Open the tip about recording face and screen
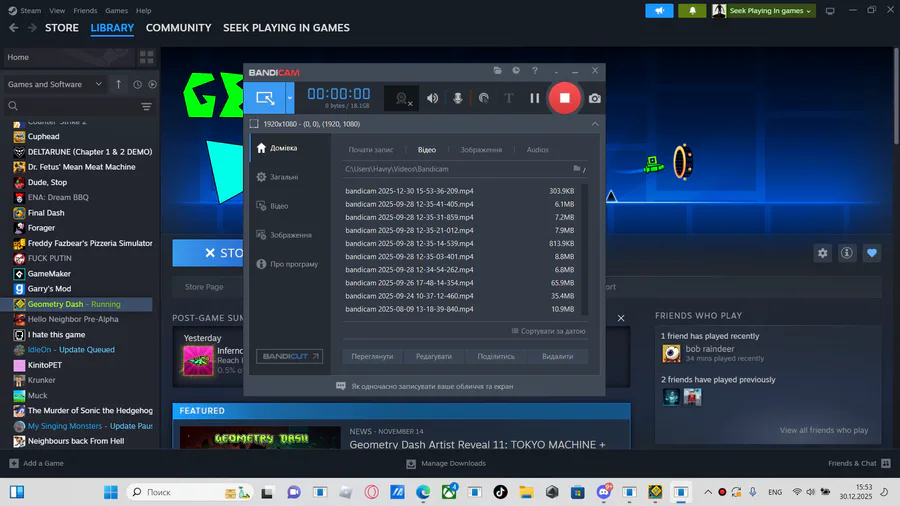Image resolution: width=900 pixels, height=506 pixels. pyautogui.click(x=425, y=387)
